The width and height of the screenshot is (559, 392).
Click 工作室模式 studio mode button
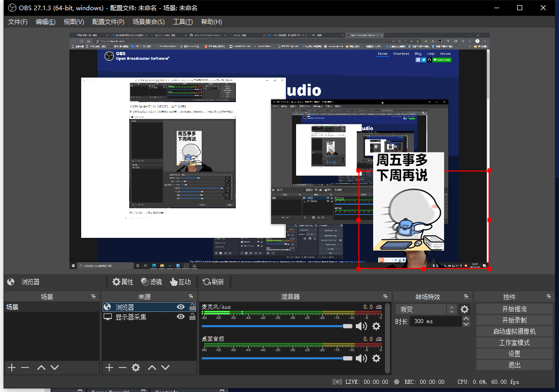point(515,342)
